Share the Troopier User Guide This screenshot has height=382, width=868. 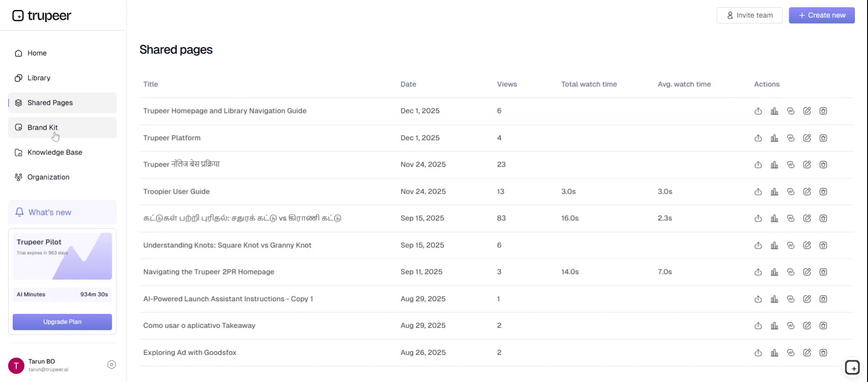click(758, 192)
